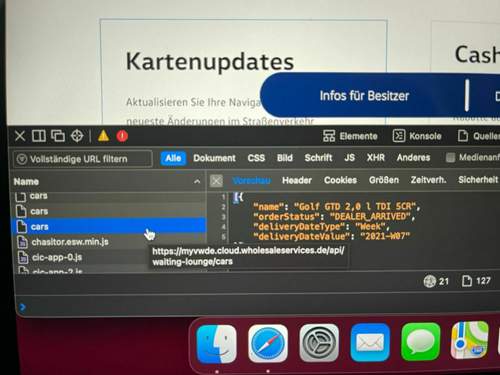Select the cic-app-0.js resource

coord(108,257)
